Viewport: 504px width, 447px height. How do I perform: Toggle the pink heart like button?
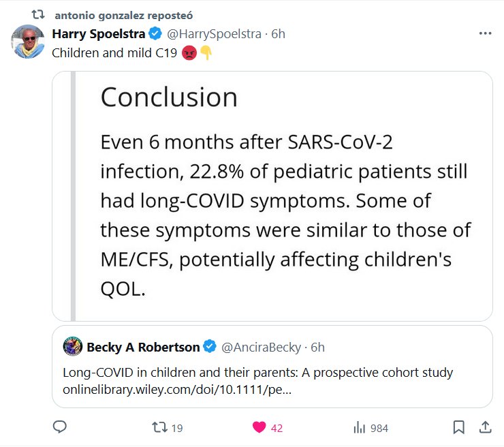259,427
